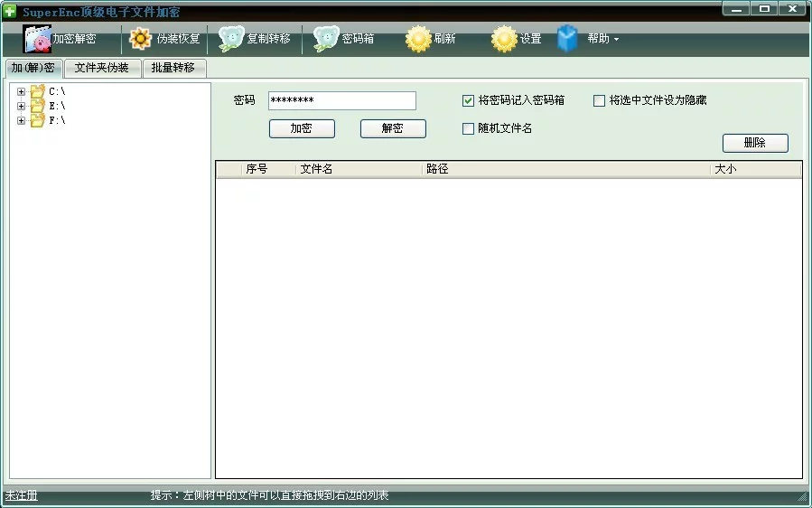Viewport: 812px width, 508px height.
Task: Click the 密码箱 toolbar label
Action: 358,39
